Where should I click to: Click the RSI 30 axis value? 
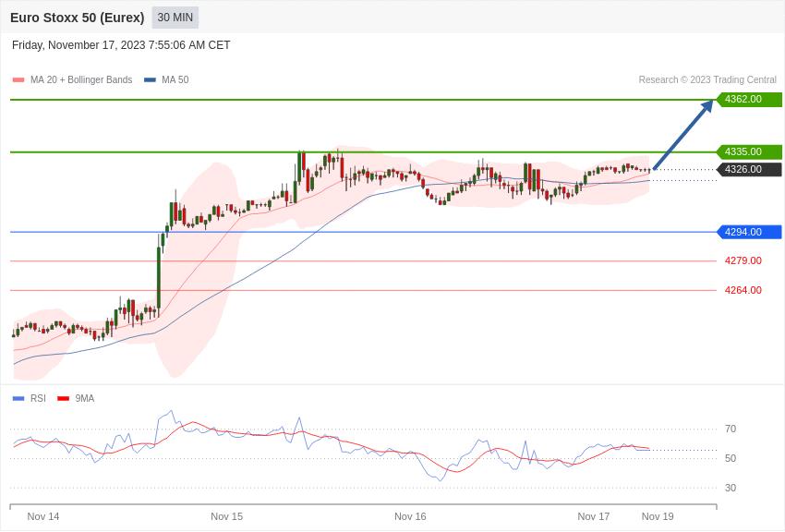(731, 488)
